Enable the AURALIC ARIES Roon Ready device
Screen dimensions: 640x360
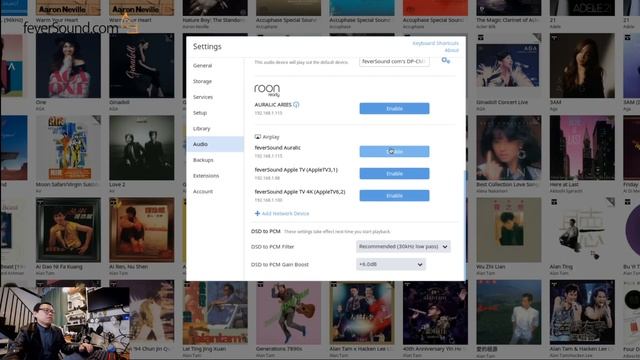pos(394,109)
